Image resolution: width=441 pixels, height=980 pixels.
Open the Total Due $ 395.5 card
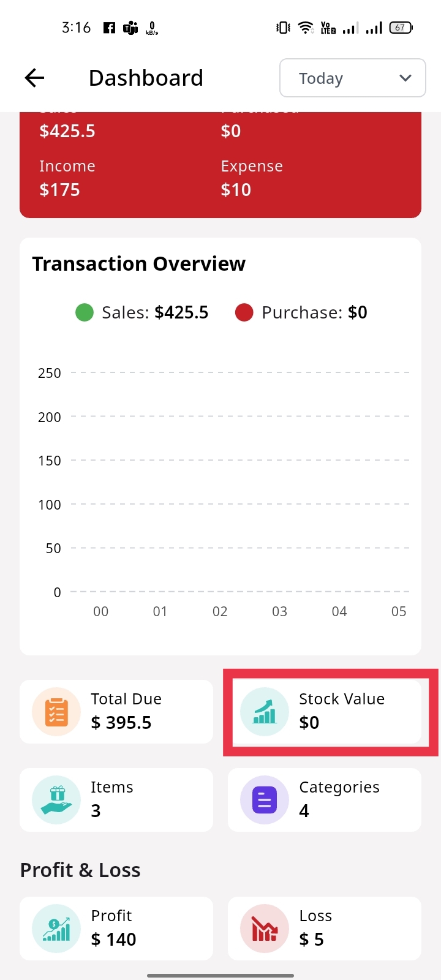(x=116, y=712)
